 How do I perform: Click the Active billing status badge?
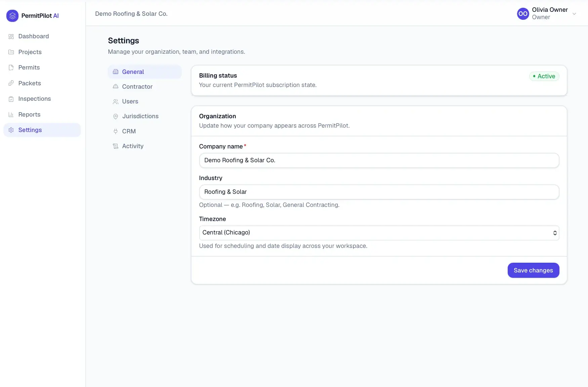[544, 76]
